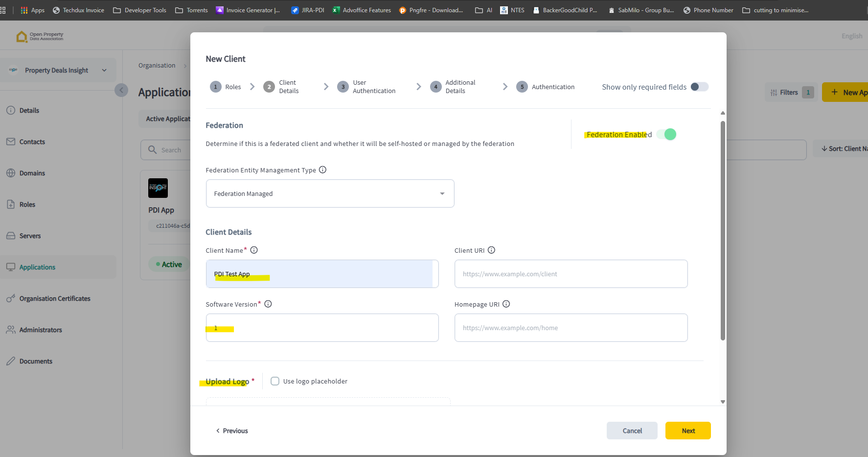868x457 pixels.
Task: Click Search box in applications list
Action: [165, 150]
